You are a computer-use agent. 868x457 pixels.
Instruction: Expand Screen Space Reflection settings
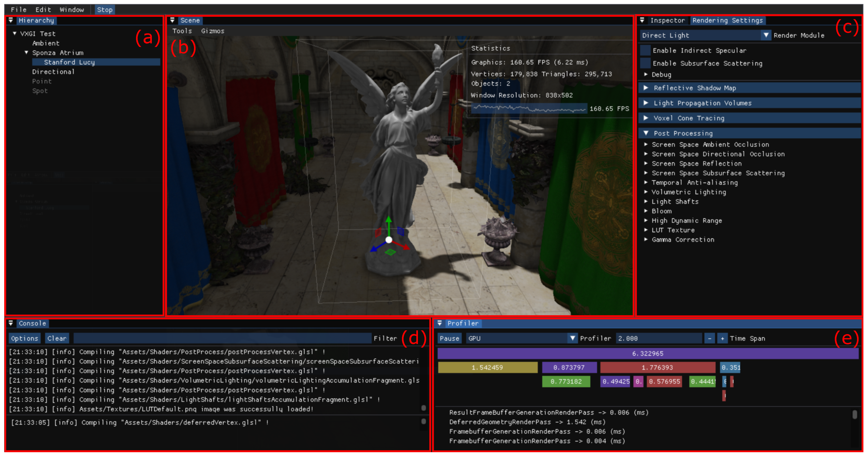(646, 163)
